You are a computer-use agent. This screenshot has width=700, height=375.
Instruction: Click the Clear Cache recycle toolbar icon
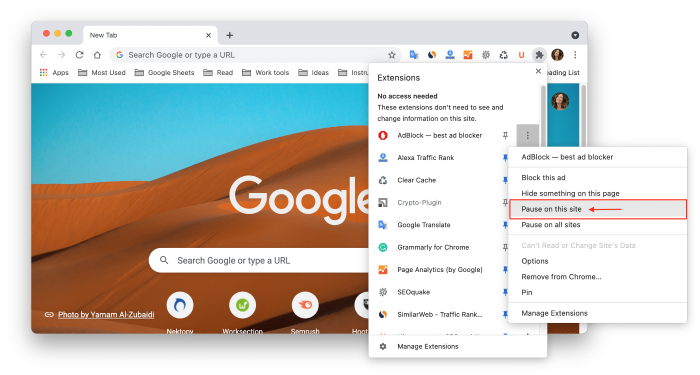tap(504, 55)
